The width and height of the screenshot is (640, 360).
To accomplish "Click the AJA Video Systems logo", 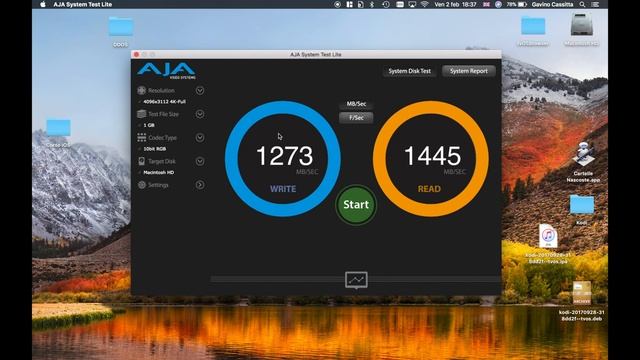I will tap(167, 71).
